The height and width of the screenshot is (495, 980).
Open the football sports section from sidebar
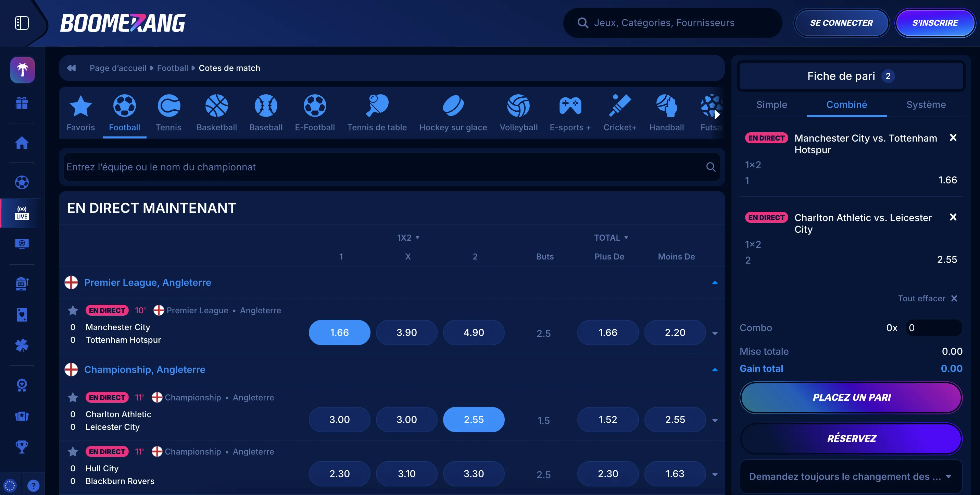22,183
